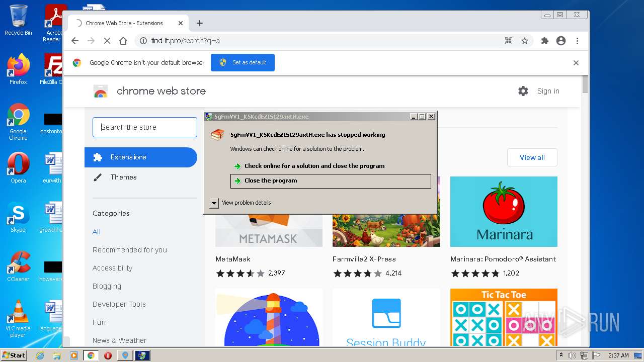The image size is (644, 362).
Task: Close the Chrome Web Store tab
Action: coord(181,23)
